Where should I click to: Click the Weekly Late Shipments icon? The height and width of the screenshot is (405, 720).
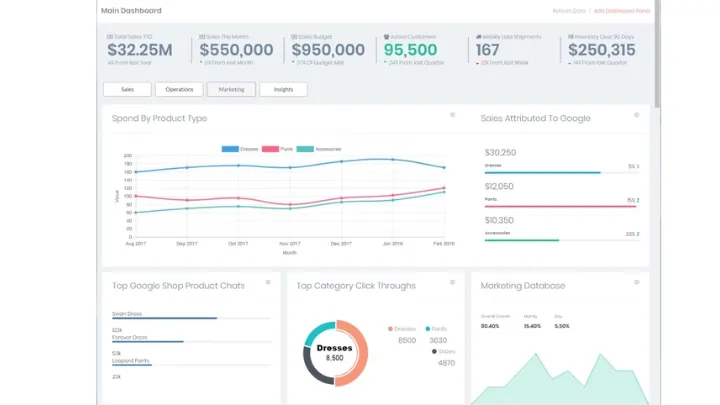point(477,37)
